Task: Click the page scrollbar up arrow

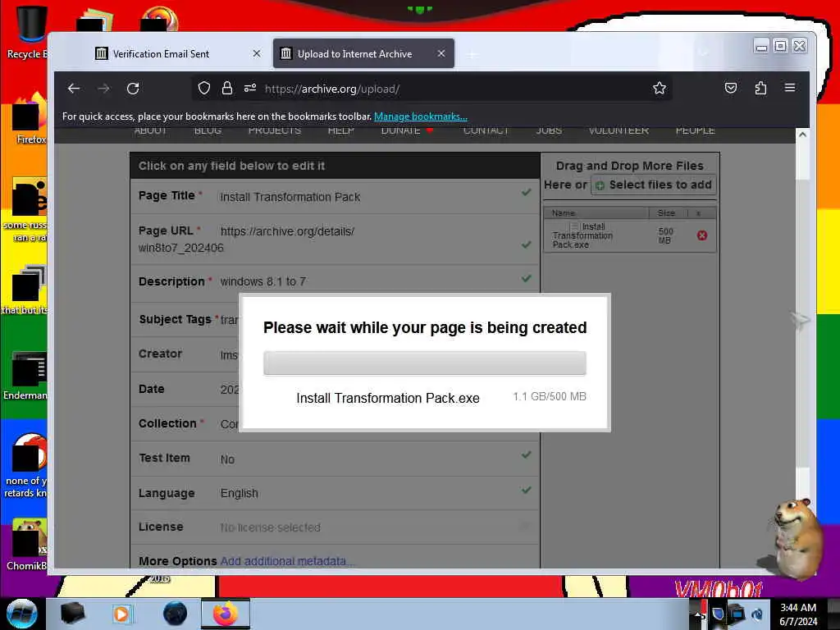Action: click(x=802, y=135)
